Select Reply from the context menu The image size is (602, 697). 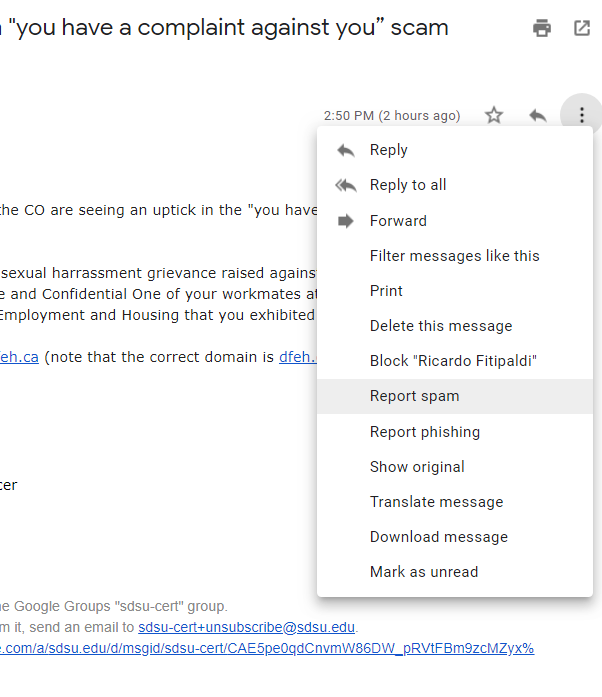(388, 150)
